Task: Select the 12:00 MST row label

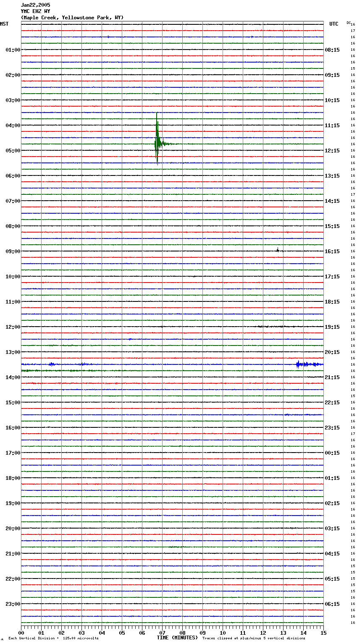Action: coord(13,327)
